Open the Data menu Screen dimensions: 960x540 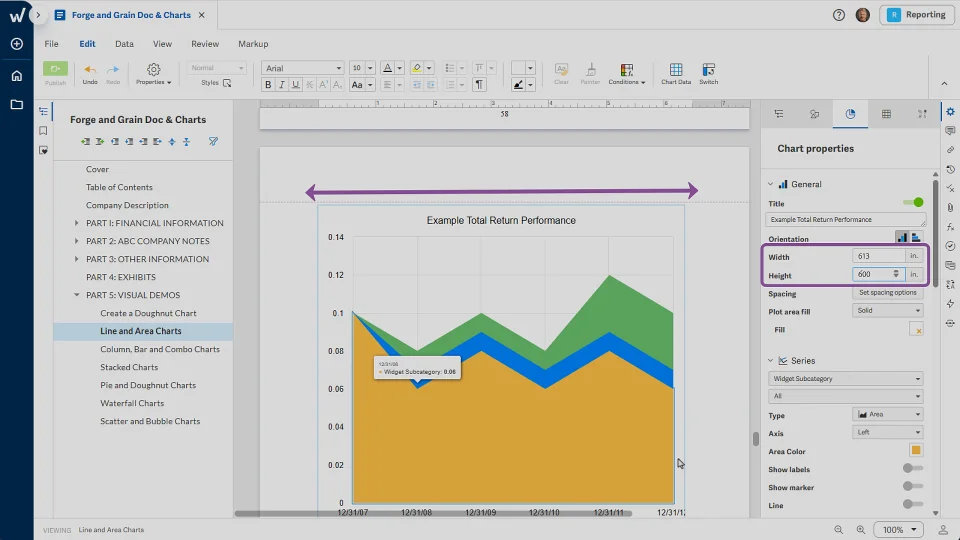(x=124, y=44)
